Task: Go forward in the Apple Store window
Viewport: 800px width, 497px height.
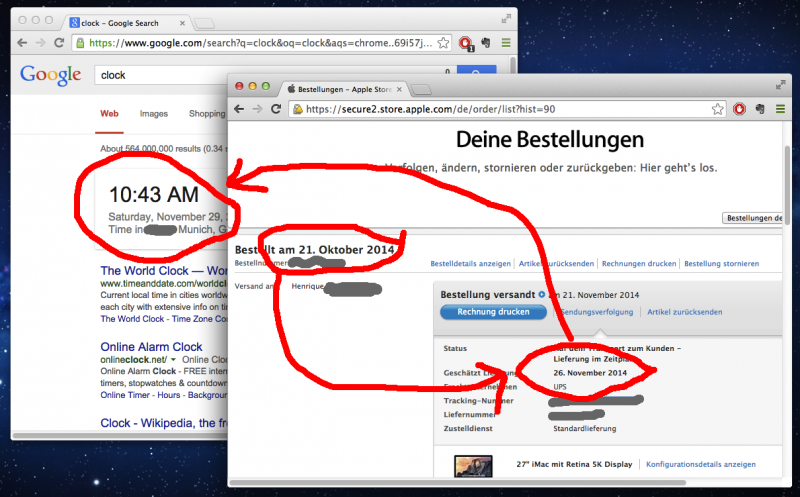Action: 257,109
